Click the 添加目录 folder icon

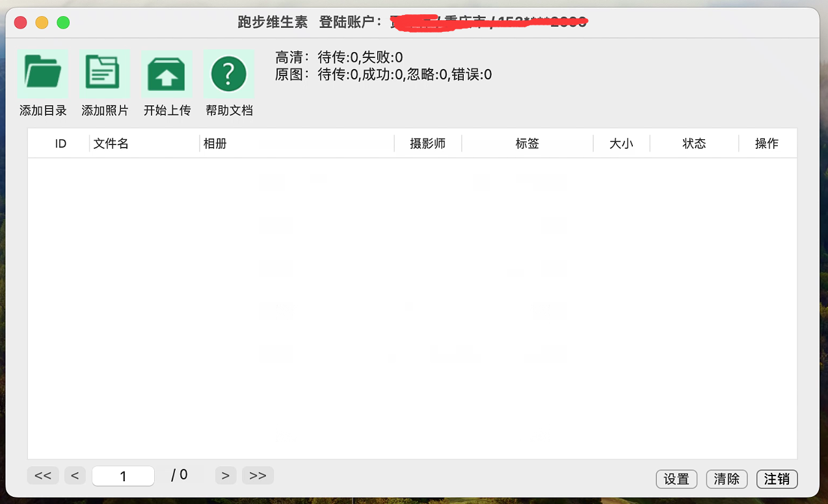tap(43, 73)
